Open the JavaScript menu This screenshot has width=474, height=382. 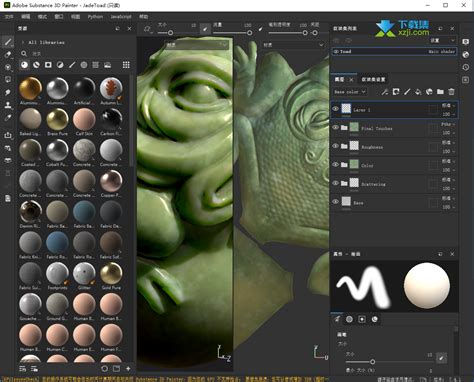(121, 17)
